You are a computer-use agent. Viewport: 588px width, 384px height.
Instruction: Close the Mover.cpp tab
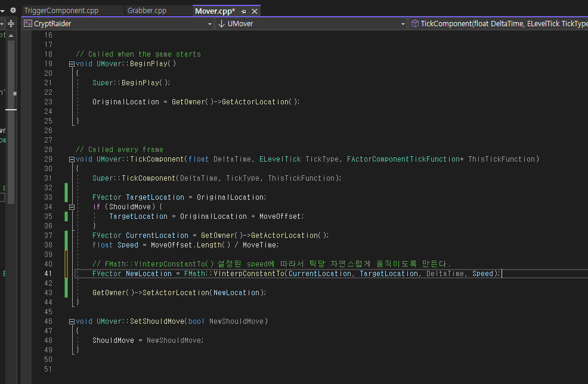(255, 11)
